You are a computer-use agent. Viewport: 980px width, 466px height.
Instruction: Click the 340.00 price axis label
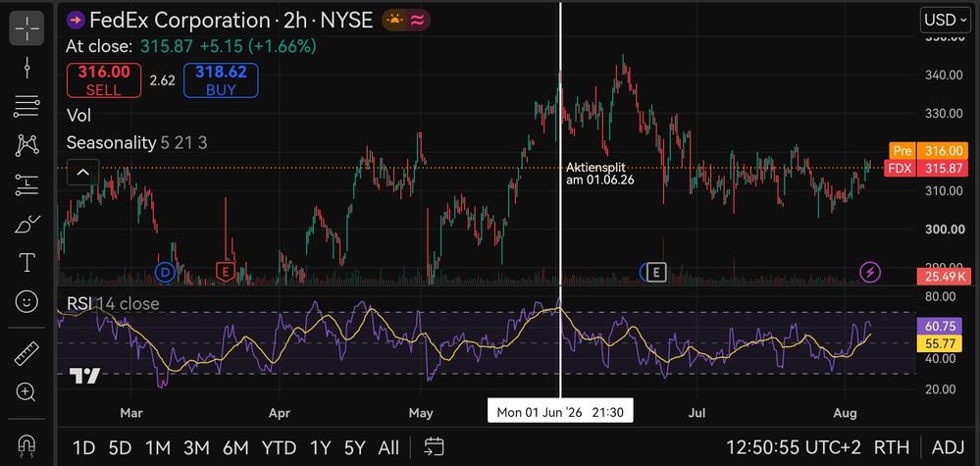(943, 75)
